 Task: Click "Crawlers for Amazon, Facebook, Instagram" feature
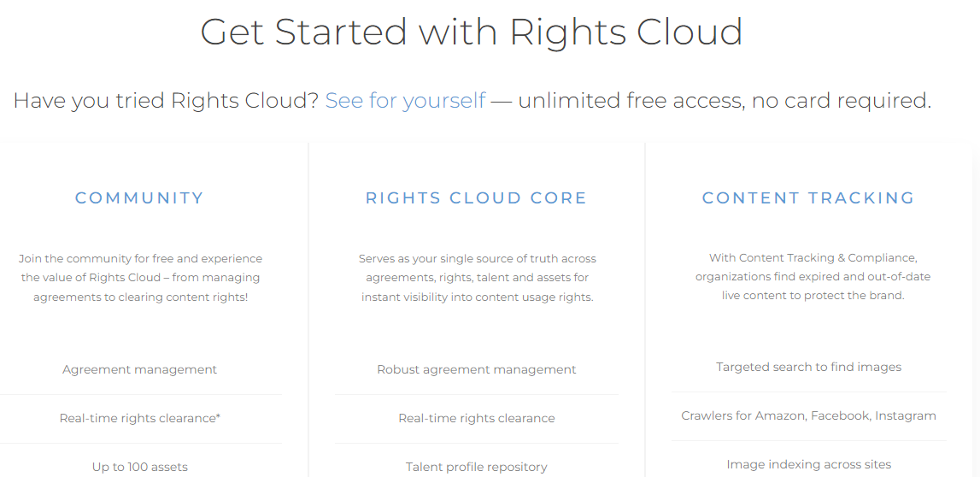click(x=808, y=416)
